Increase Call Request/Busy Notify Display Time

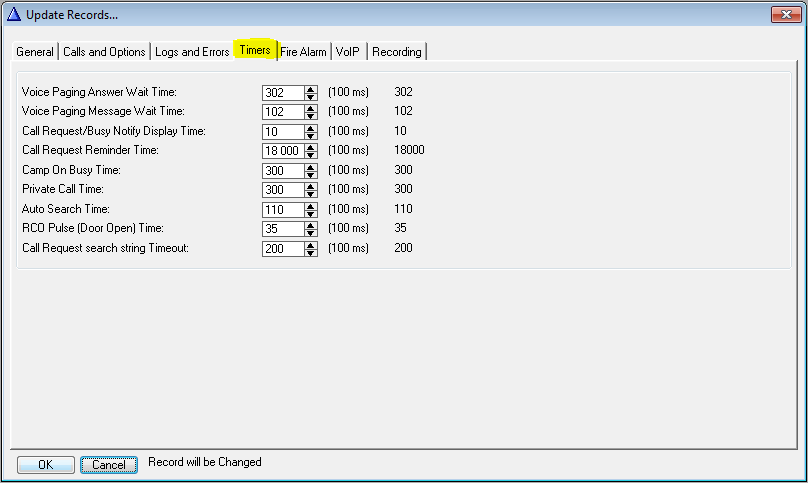tap(311, 128)
